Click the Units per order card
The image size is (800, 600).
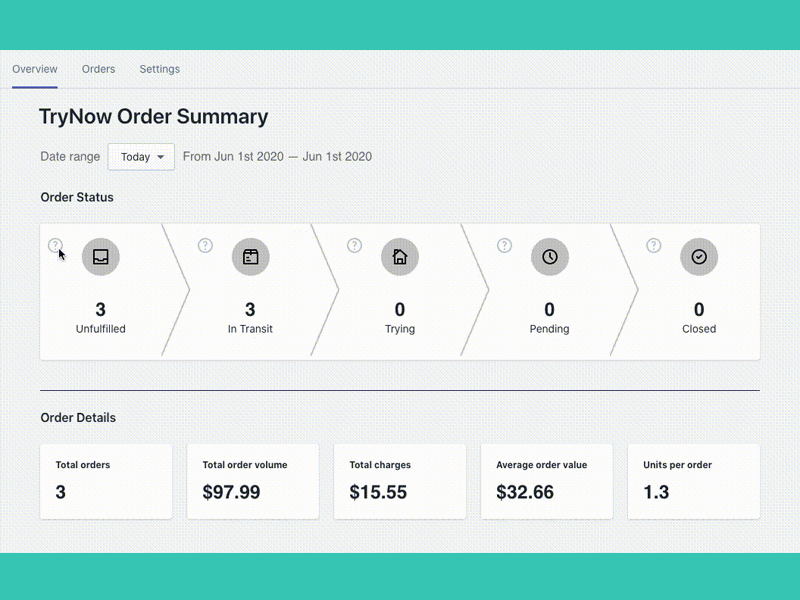(x=694, y=481)
